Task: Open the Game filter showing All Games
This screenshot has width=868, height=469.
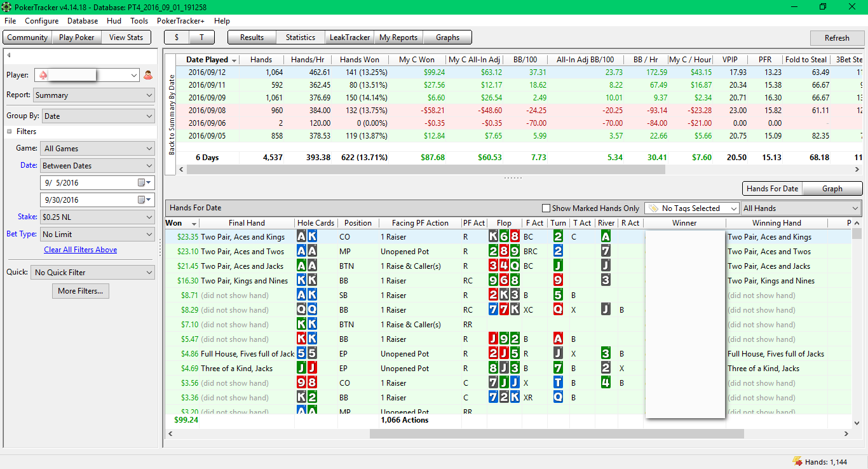Action: point(97,149)
